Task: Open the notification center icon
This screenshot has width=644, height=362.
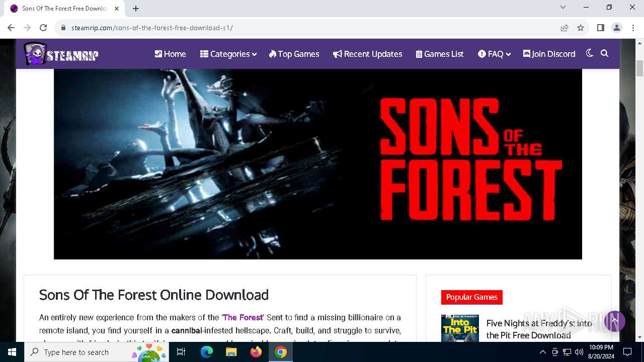Action: point(627,352)
